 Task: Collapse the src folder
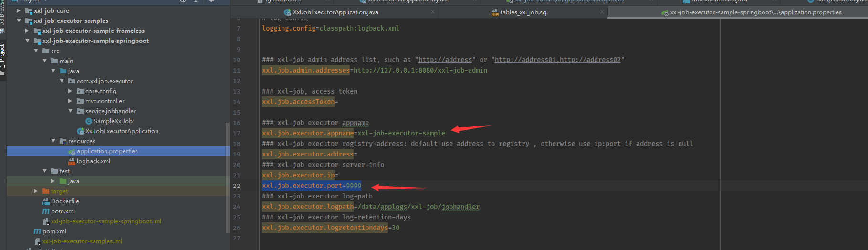click(36, 51)
